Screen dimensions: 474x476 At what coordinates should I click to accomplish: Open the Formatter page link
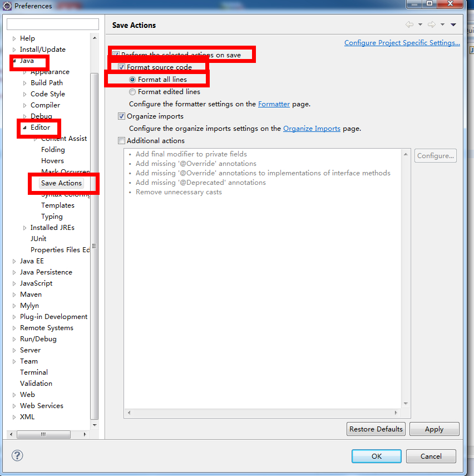(274, 104)
